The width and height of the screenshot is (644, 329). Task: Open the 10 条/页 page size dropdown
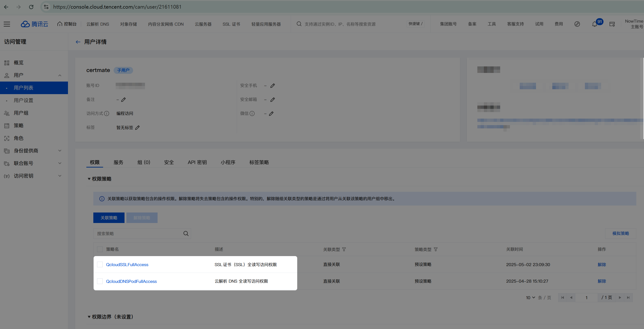[x=530, y=298]
